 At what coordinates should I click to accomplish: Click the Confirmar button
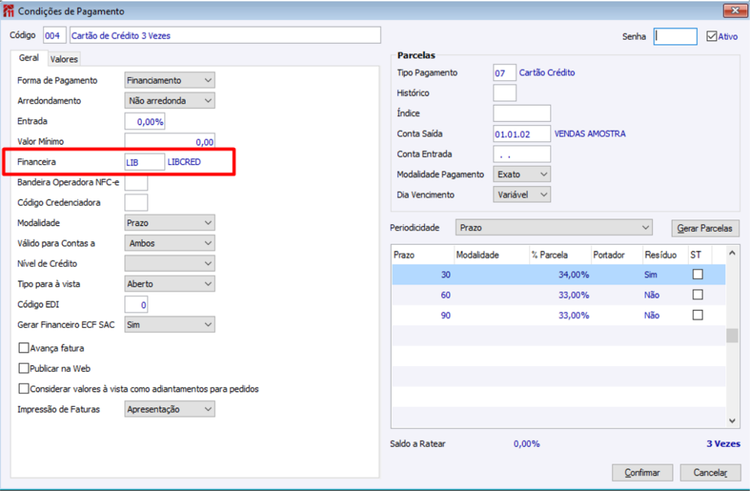(x=642, y=472)
